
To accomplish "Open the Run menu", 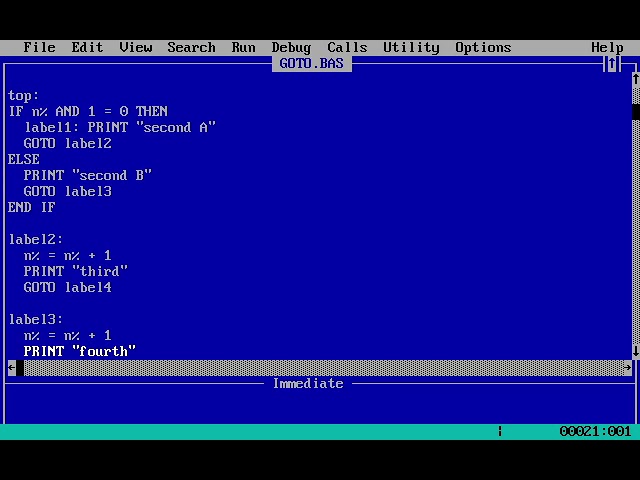I will coord(243,47).
